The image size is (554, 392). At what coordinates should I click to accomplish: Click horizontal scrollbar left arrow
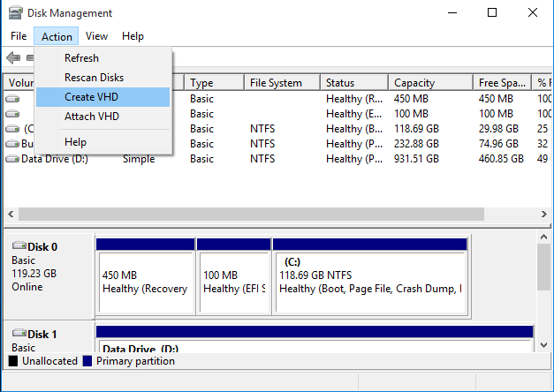11,214
